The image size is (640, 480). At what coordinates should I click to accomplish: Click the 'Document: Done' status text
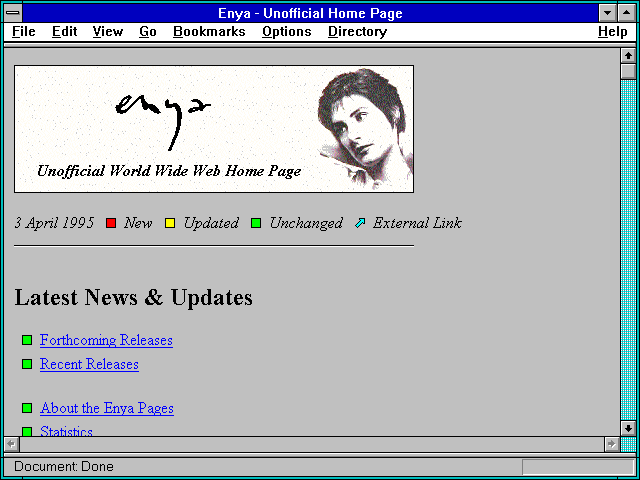tap(64, 466)
